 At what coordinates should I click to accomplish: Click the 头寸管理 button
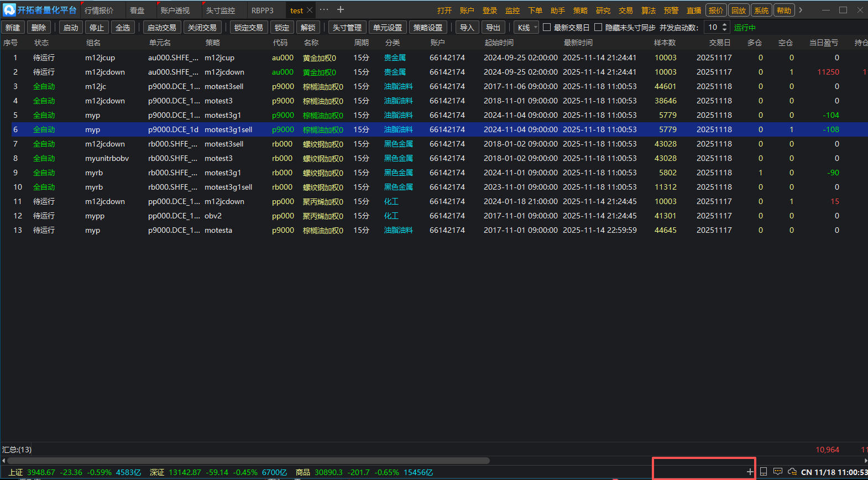point(347,27)
